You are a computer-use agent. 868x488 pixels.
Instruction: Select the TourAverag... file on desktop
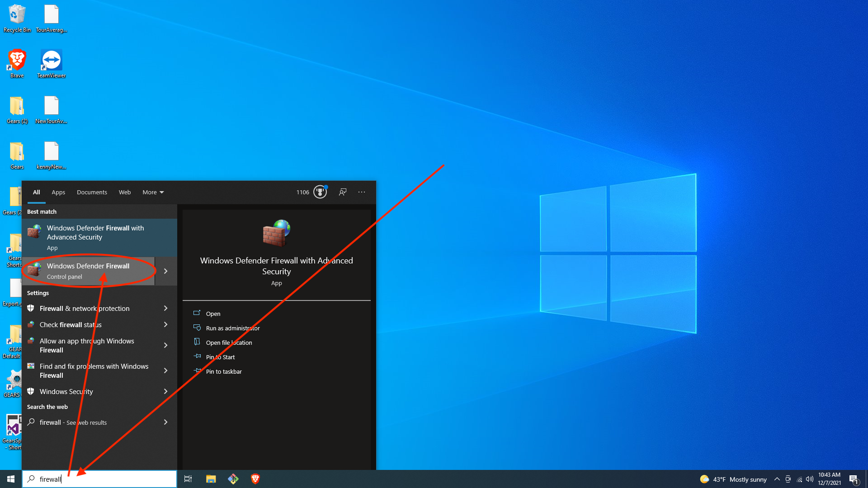(x=51, y=18)
